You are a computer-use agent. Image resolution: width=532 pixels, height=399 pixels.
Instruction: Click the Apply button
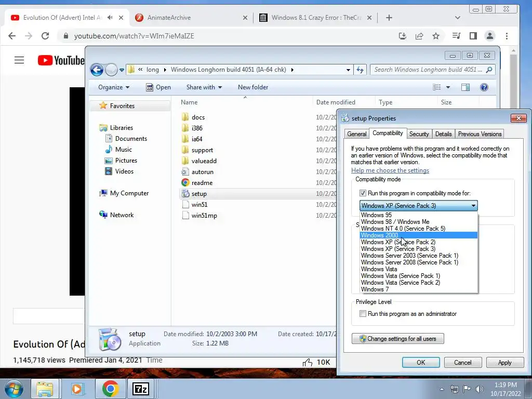pyautogui.click(x=504, y=362)
